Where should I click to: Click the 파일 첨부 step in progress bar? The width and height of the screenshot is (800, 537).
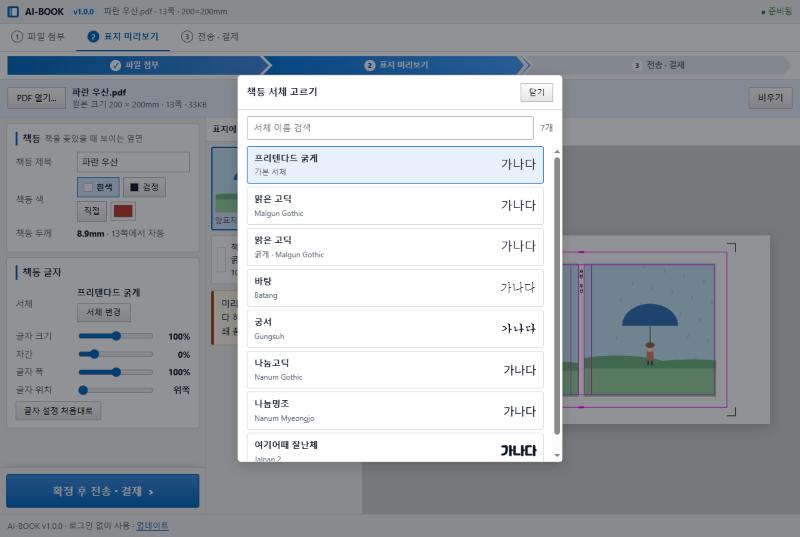point(135,65)
